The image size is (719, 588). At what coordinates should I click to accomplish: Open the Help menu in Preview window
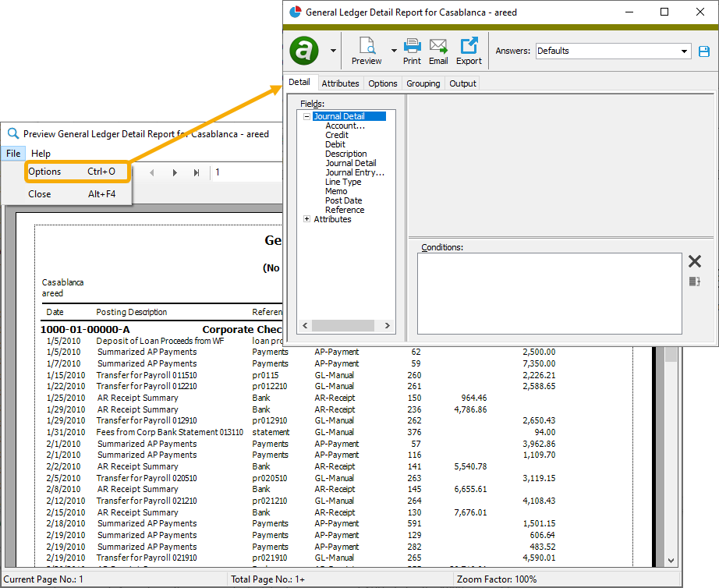41,154
